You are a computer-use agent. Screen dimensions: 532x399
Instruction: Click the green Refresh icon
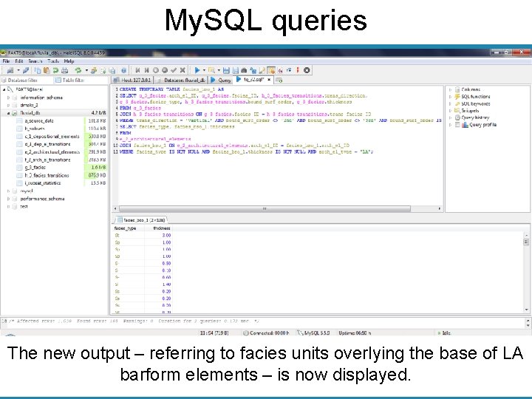click(78, 70)
